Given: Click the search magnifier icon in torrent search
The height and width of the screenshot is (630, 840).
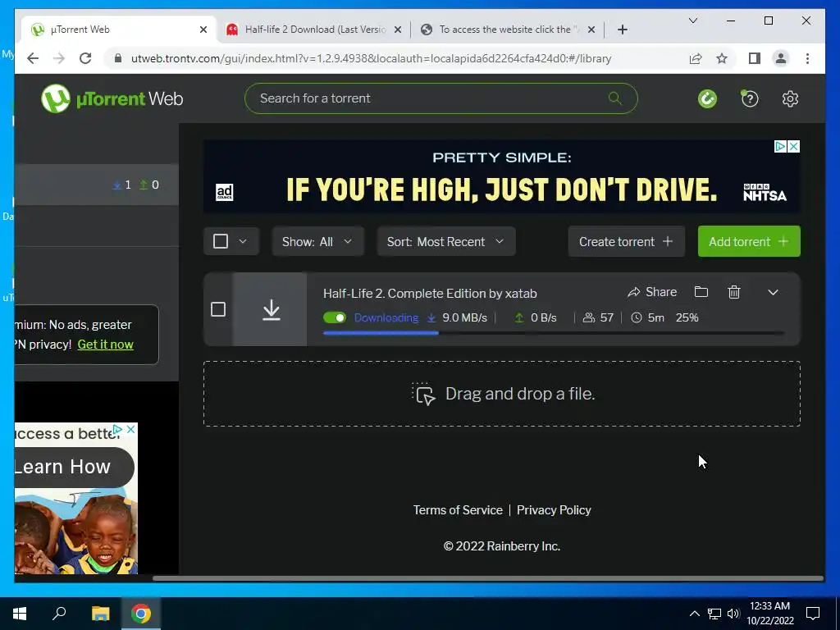Looking at the screenshot, I should (x=615, y=98).
